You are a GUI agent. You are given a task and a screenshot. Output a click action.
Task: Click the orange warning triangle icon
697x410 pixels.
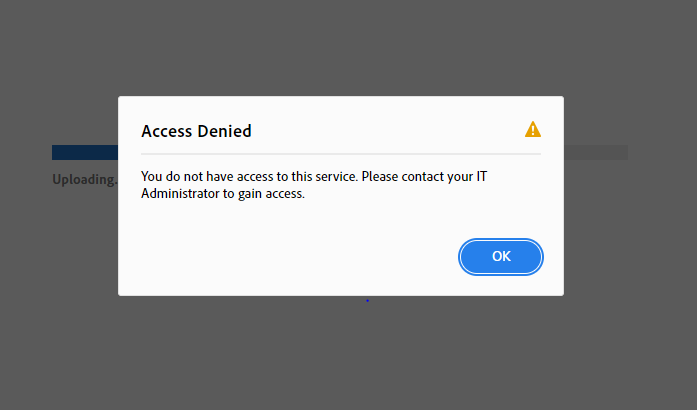coord(533,129)
